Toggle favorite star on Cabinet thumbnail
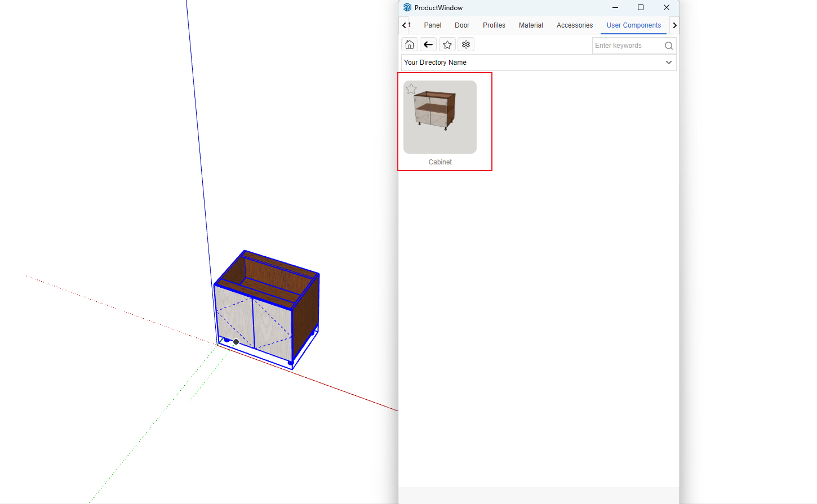 pos(411,89)
